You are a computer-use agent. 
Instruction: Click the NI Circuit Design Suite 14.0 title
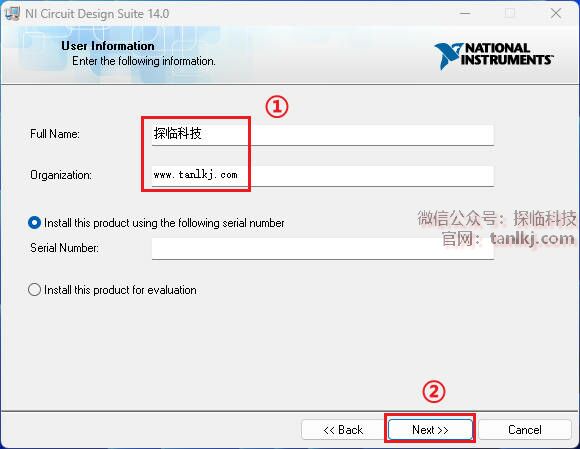[97, 14]
